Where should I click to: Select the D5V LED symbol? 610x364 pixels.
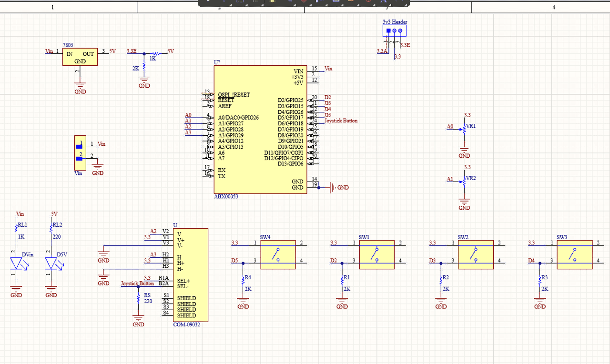click(x=51, y=263)
